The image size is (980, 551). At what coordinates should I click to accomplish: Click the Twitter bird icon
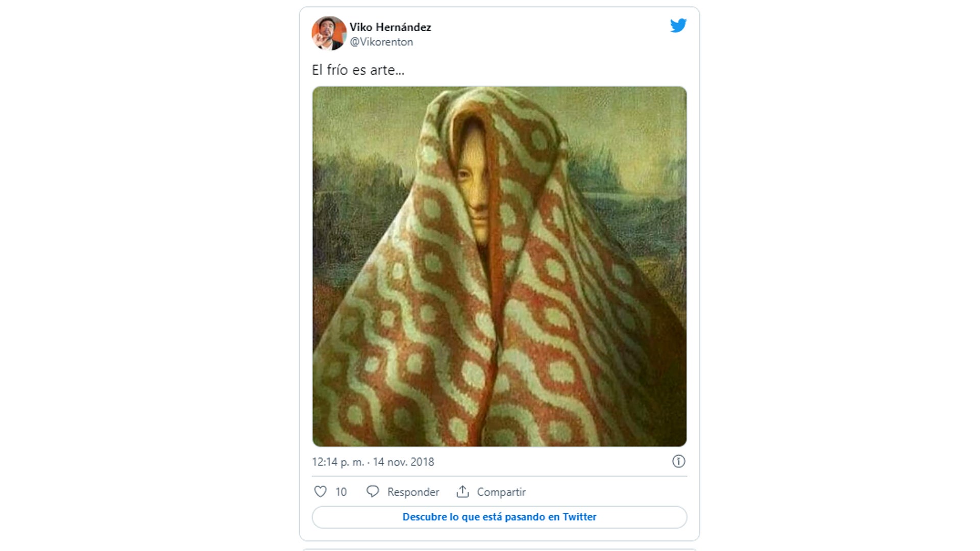[x=679, y=26]
